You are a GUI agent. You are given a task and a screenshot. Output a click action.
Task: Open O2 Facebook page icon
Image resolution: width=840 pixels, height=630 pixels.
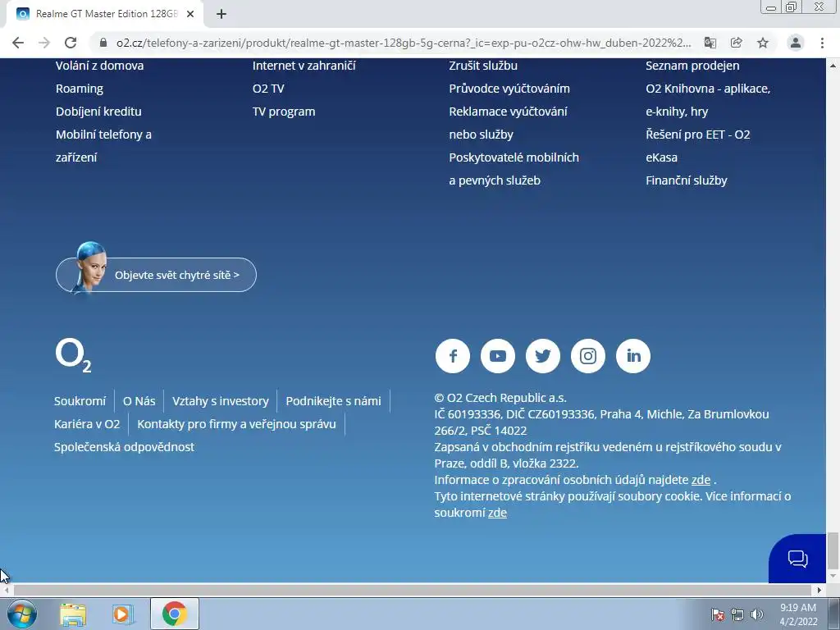pos(453,356)
